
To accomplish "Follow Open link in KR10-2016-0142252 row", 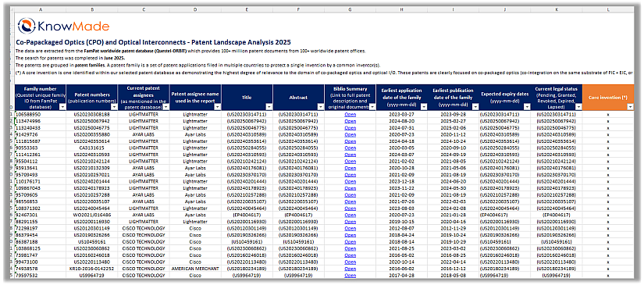I will point(350,269).
